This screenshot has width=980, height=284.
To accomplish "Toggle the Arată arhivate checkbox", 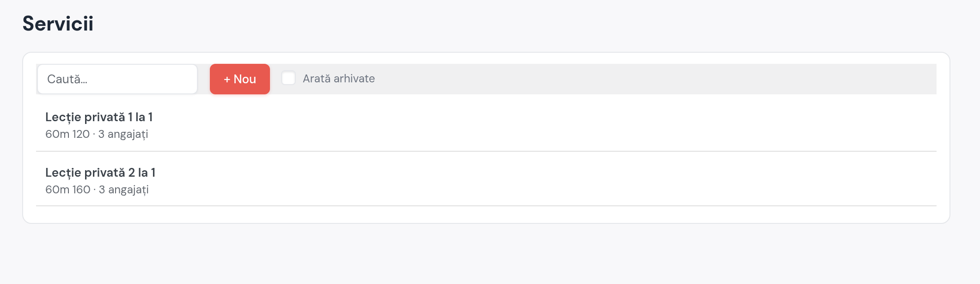I will (x=288, y=78).
